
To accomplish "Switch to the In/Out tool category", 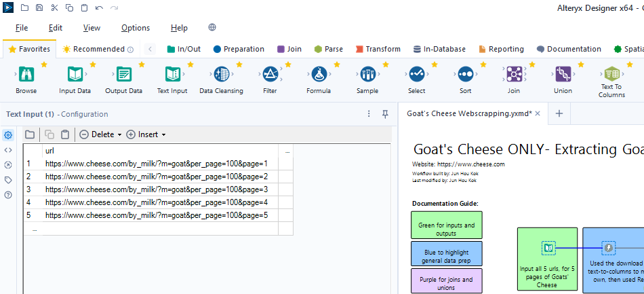I will (x=184, y=50).
